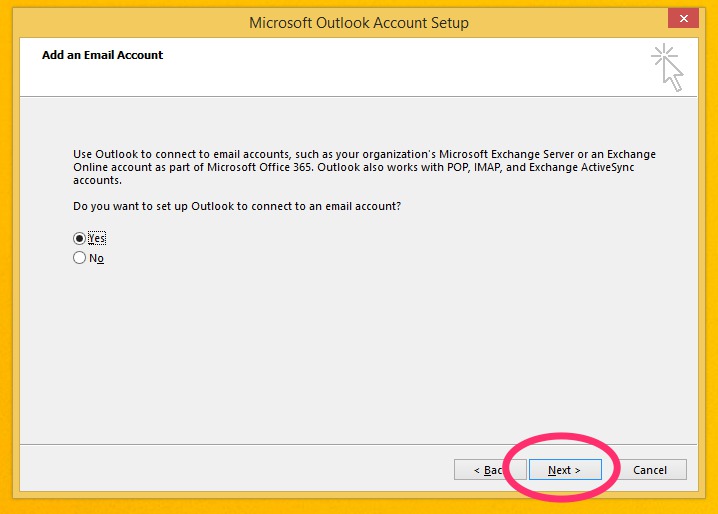Close the Microsoft Outlook Account Setup window
The width and height of the screenshot is (718, 514).
tap(683, 18)
